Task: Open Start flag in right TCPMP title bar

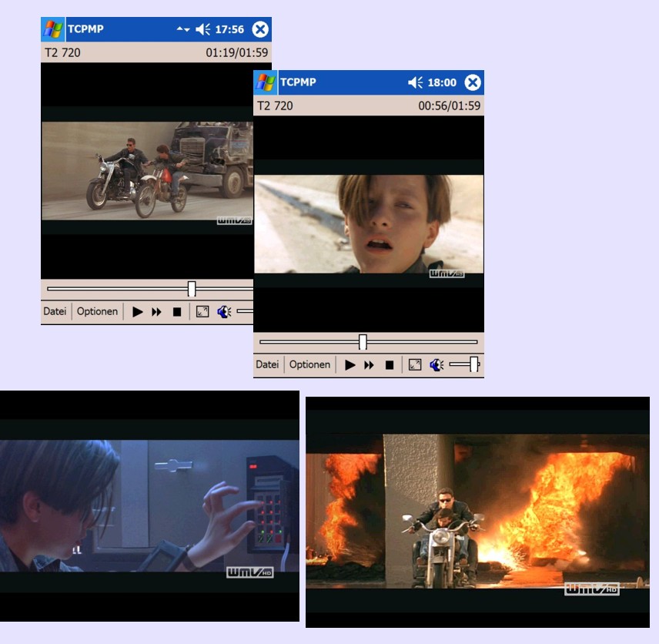Action: pyautogui.click(x=265, y=82)
